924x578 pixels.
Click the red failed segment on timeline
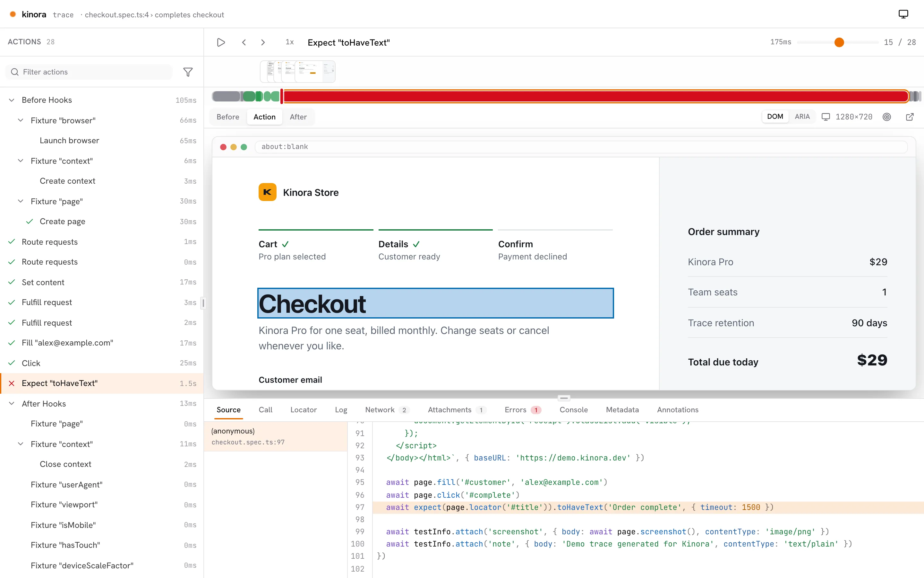[x=596, y=96]
